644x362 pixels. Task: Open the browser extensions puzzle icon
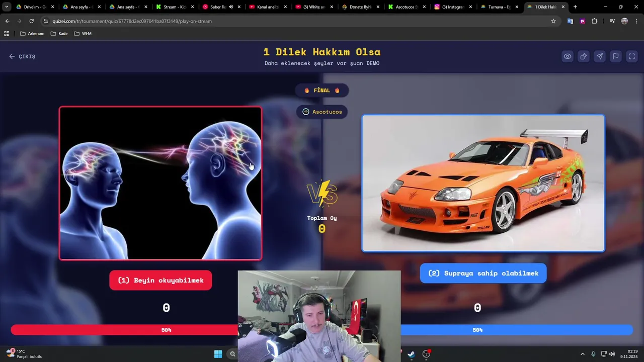(595, 21)
